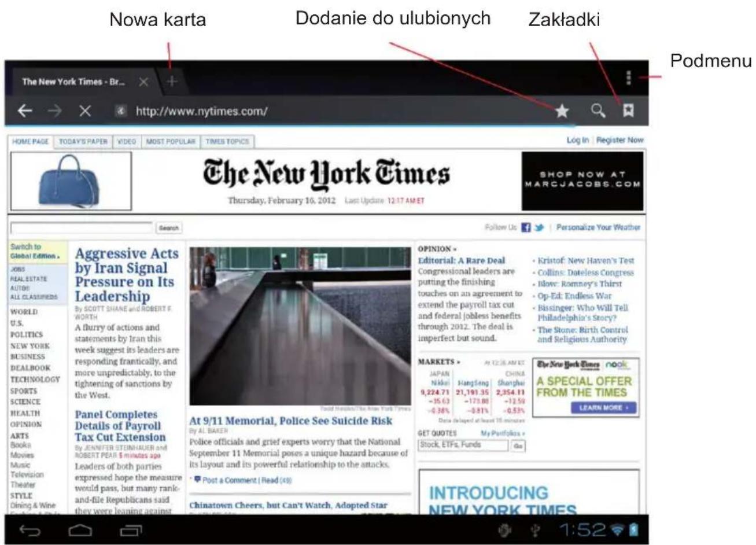Viewport: 756px width, 545px height.
Task: Open Chinatown Cheers headline link
Action: 288,505
